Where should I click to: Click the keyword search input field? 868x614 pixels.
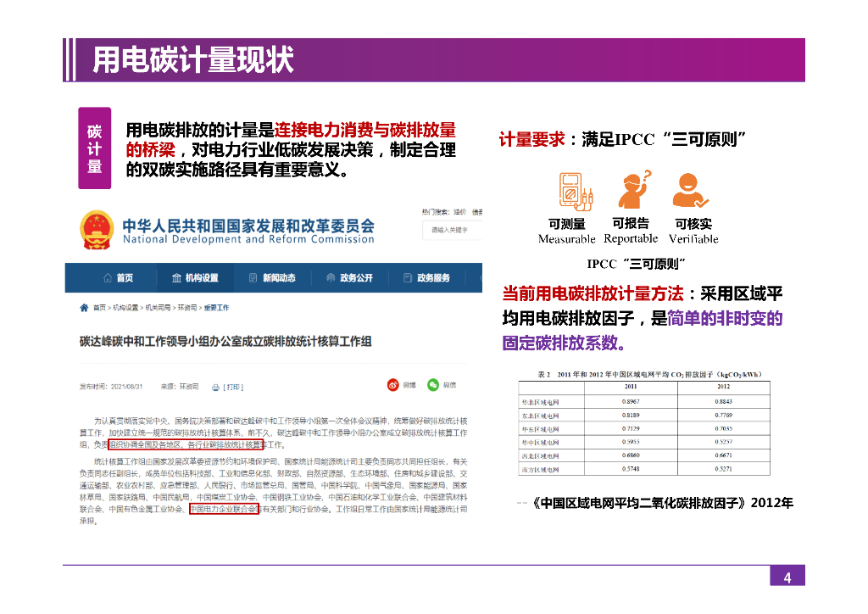453,230
